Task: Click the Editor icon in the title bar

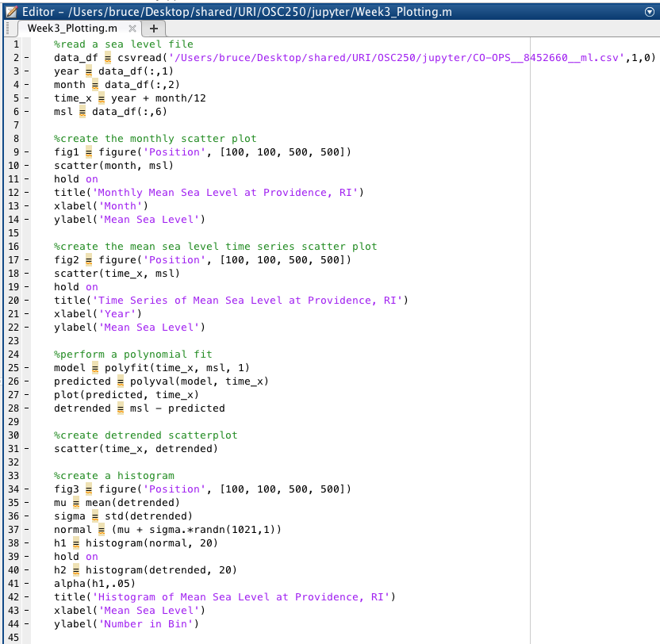Action: (x=11, y=12)
